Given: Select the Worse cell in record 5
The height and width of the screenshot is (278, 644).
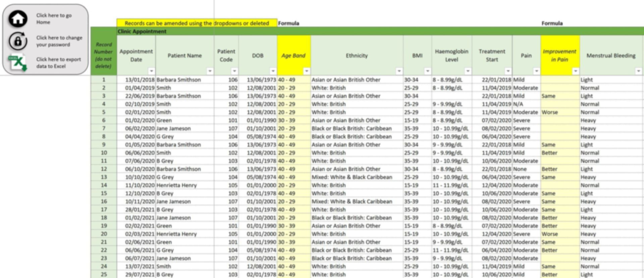Looking at the screenshot, I should [x=560, y=112].
